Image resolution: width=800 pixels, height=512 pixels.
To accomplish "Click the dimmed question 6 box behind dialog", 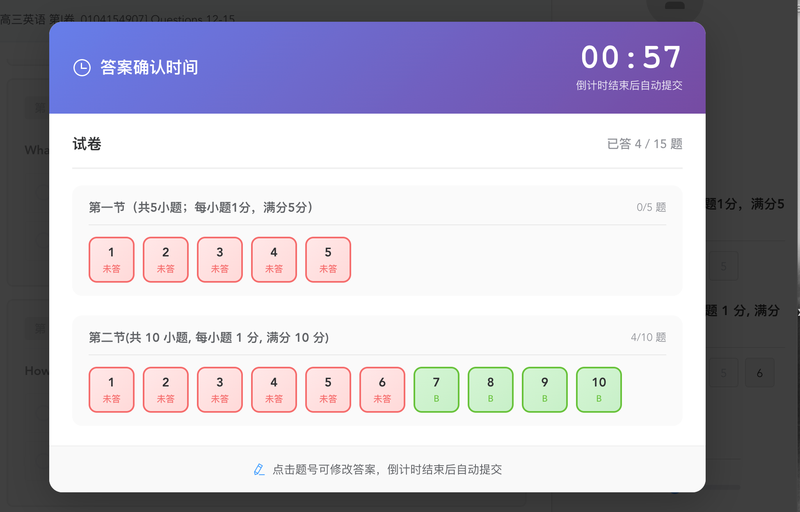I will click(760, 373).
